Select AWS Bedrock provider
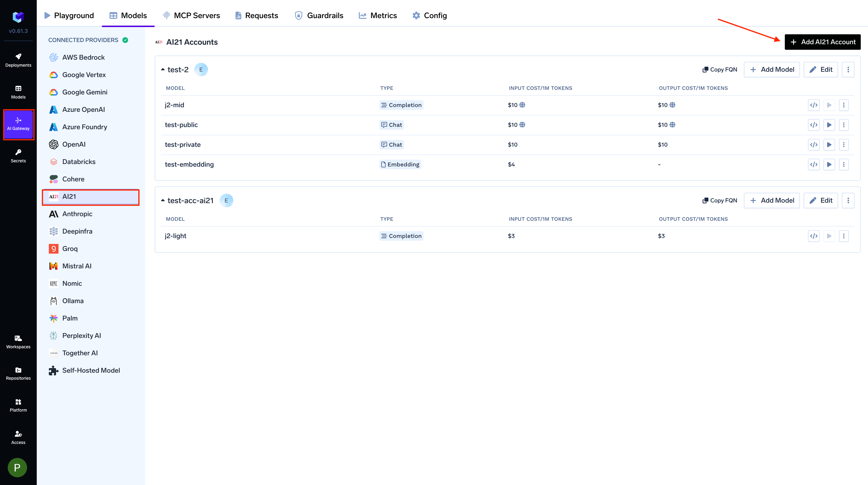 click(x=91, y=57)
